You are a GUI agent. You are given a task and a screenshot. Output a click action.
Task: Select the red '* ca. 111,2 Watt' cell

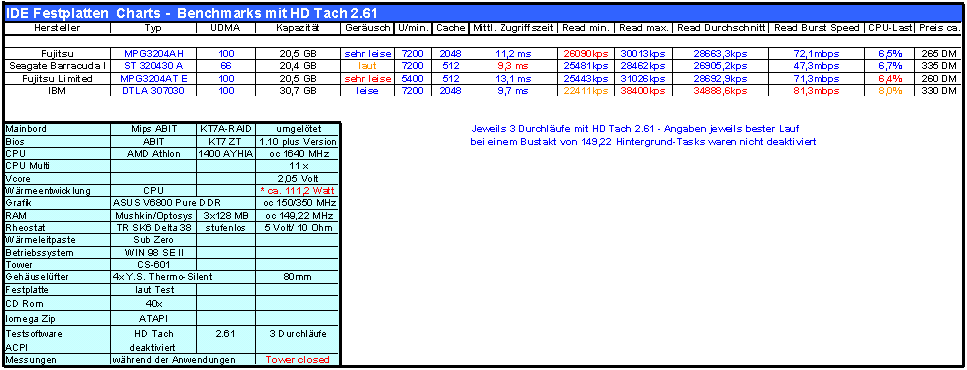click(x=297, y=191)
